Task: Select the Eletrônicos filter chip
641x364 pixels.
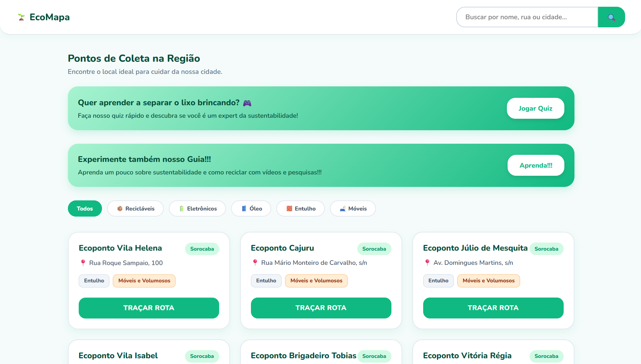Action: tap(197, 208)
